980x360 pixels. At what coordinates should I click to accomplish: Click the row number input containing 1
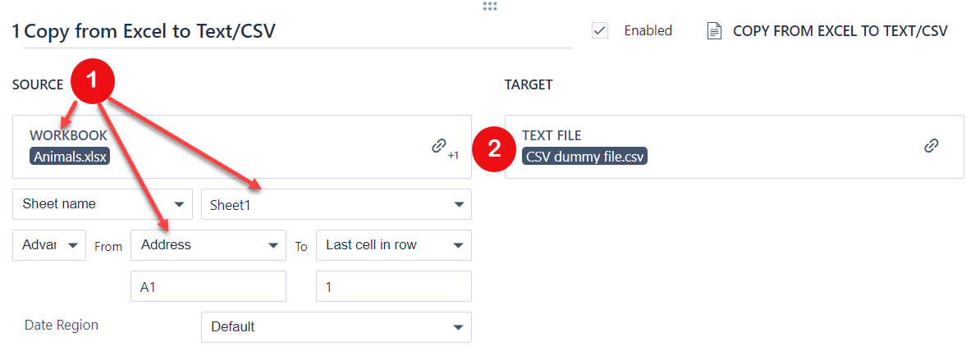[x=393, y=286]
